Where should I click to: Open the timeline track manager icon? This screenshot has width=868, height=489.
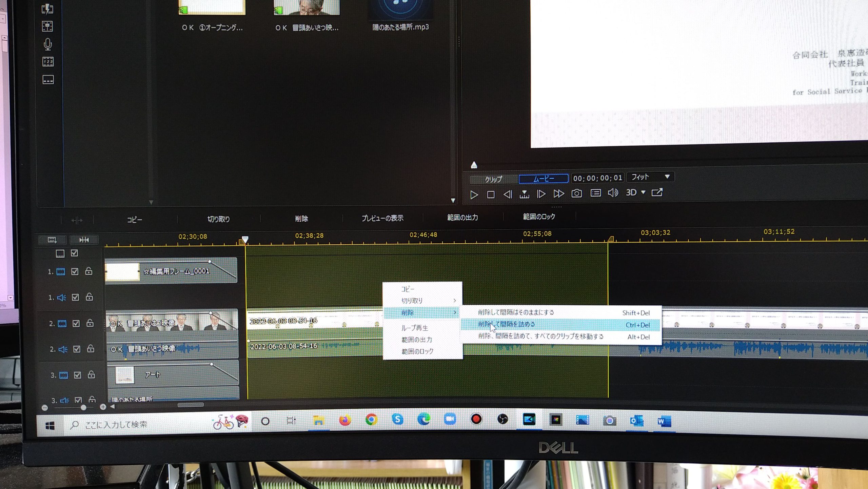[x=53, y=240]
